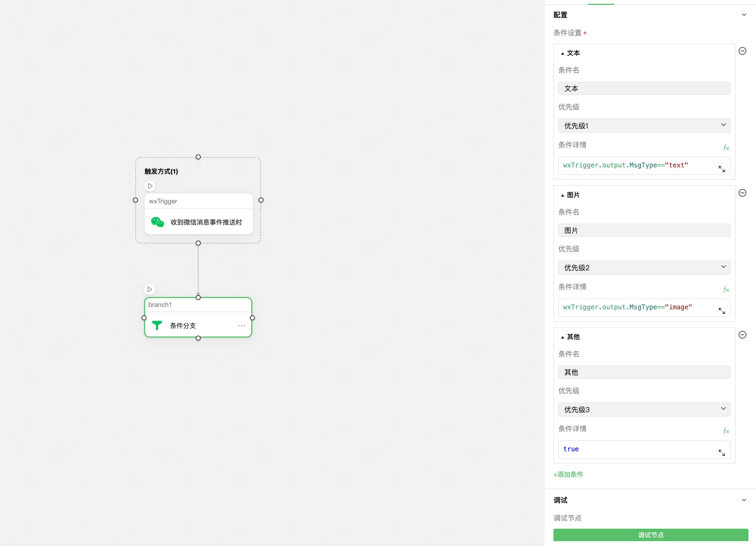
Task: Click fx icon for 文本 condition detail
Action: point(726,147)
